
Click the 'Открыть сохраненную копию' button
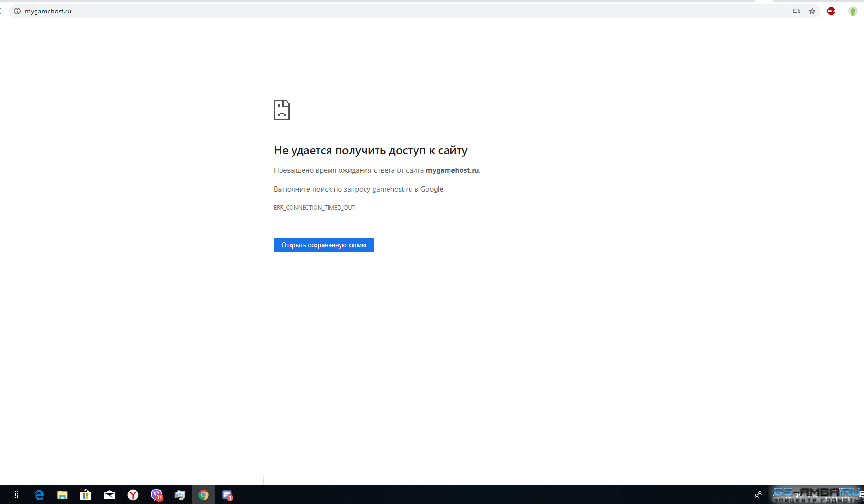point(324,245)
